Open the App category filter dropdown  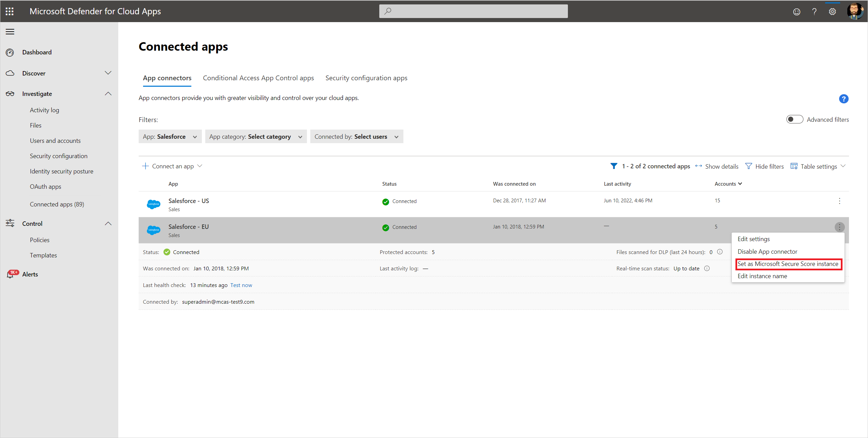pyautogui.click(x=256, y=136)
